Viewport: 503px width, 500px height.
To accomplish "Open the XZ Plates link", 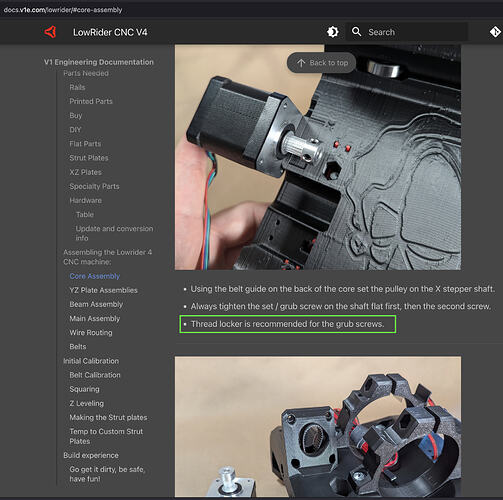I will [x=85, y=172].
